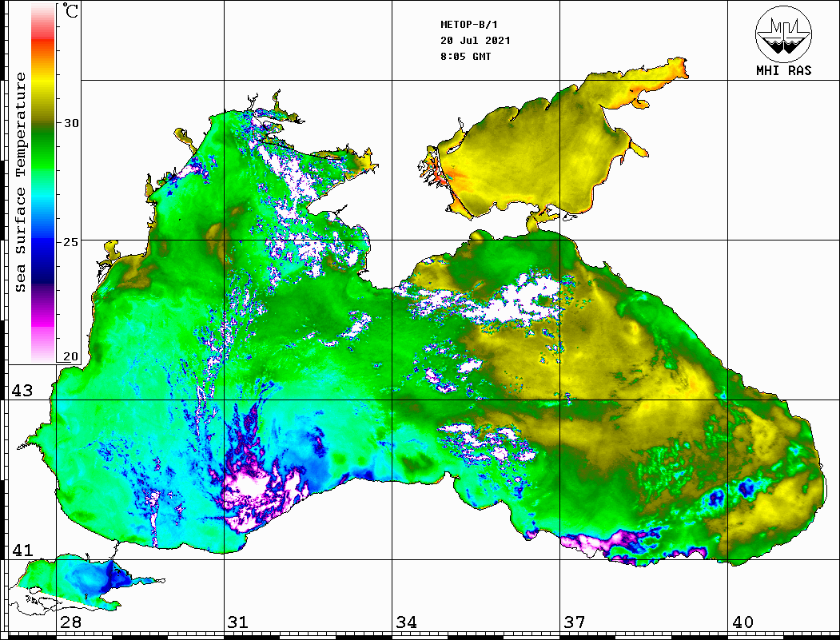Select the time '8:05 GMT'
This screenshot has height=640, width=840.
(465, 57)
